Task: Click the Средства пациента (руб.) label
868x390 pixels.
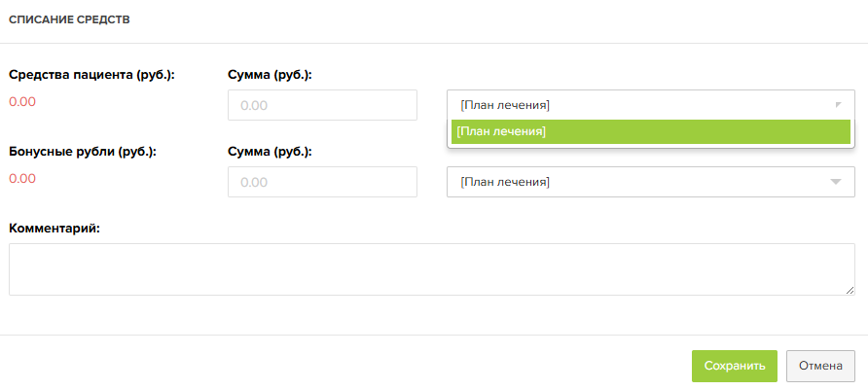Action: click(91, 75)
